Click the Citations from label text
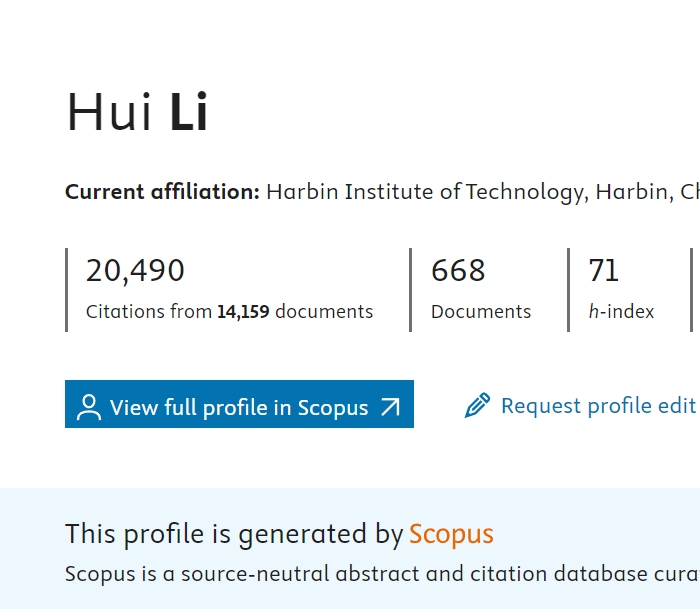Screen dimensions: 700x609 click(x=149, y=312)
